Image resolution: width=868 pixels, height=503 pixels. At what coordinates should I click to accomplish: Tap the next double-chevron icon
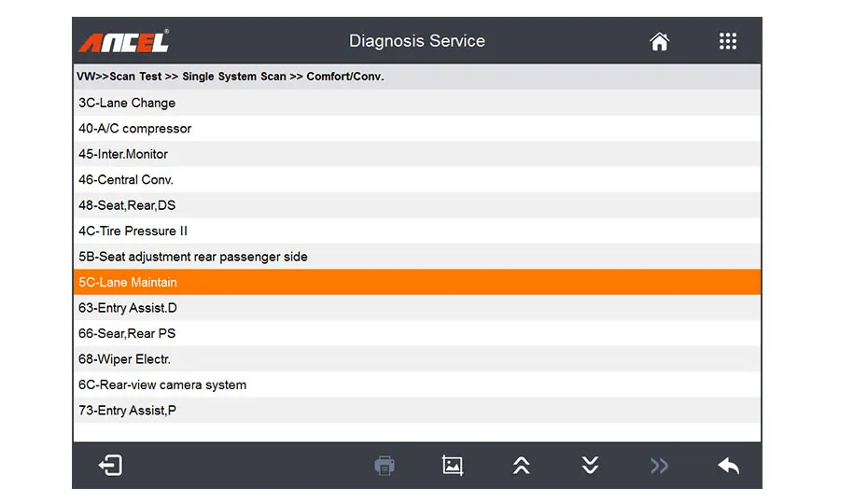click(659, 465)
